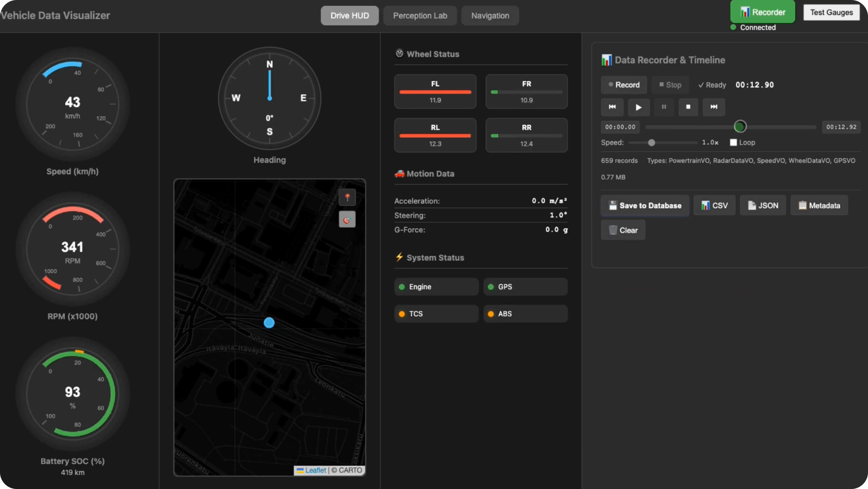The width and height of the screenshot is (868, 489).
Task: Click the green Connected status dot
Action: (x=733, y=27)
